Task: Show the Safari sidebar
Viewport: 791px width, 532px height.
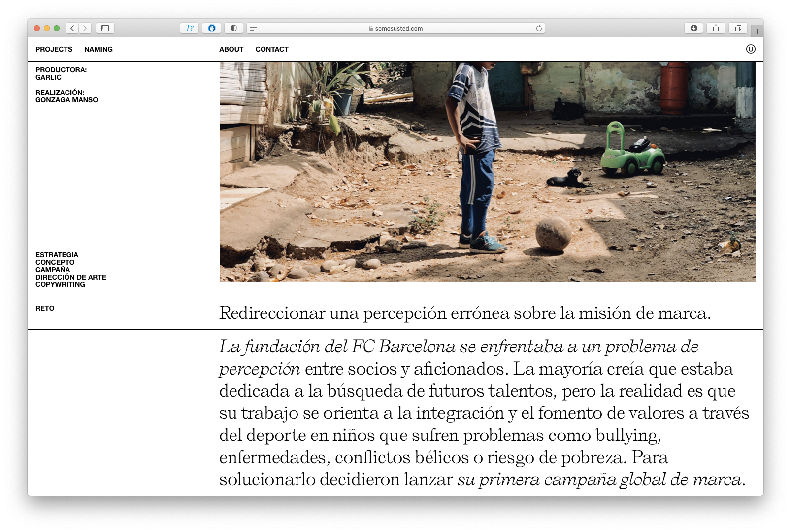Action: pyautogui.click(x=105, y=28)
